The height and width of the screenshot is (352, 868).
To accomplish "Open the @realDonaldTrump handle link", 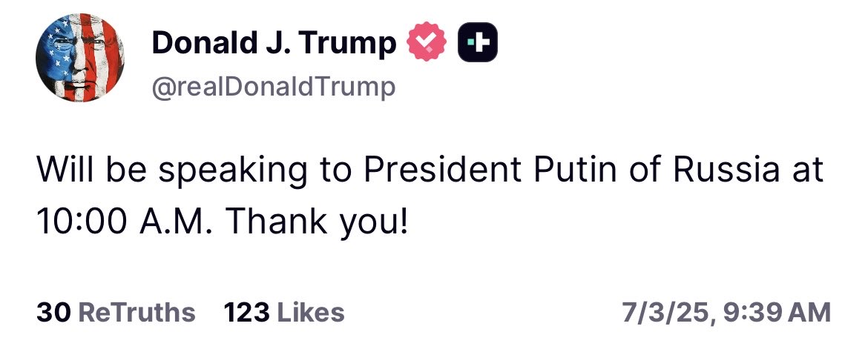I will point(274,87).
